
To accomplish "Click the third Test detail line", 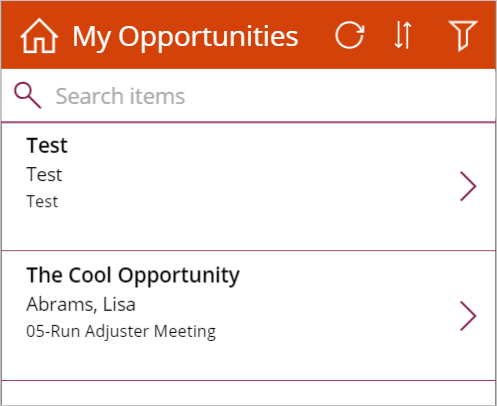I will click(42, 202).
